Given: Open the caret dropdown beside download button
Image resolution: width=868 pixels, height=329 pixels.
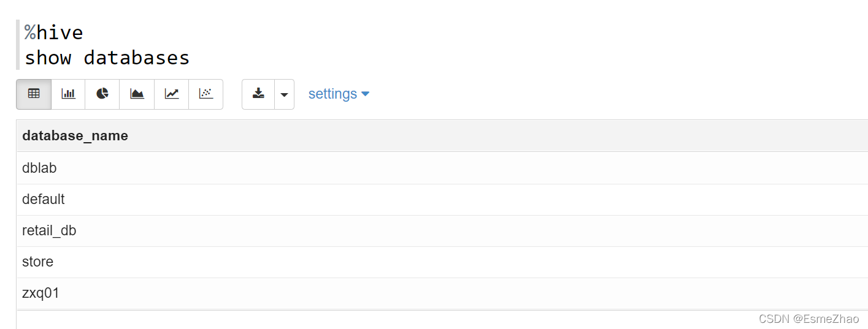Looking at the screenshot, I should 284,94.
